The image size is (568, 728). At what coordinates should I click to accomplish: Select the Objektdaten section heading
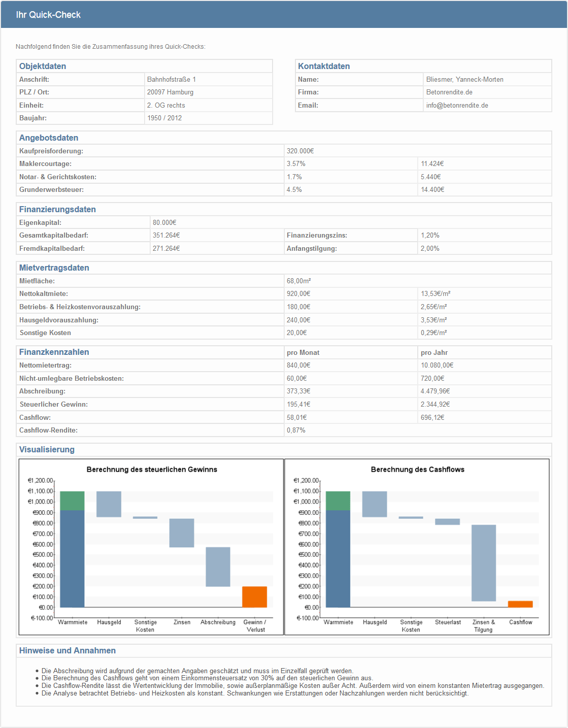coord(43,67)
